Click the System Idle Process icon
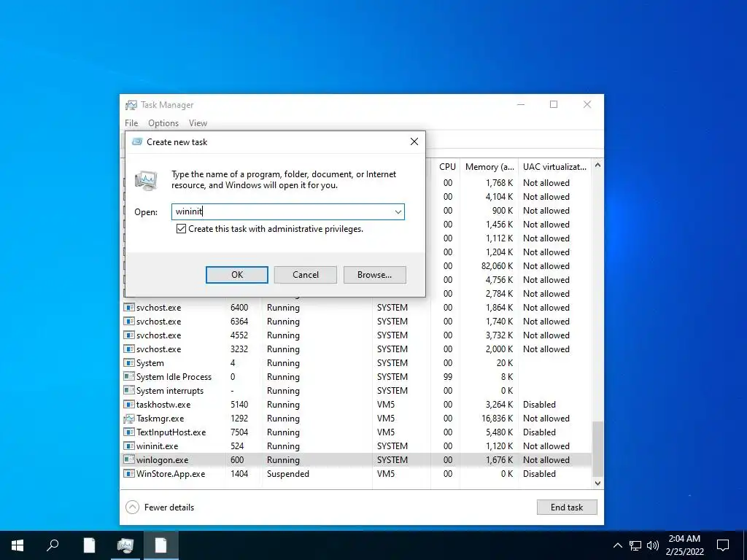Image resolution: width=747 pixels, height=560 pixels. (128, 377)
